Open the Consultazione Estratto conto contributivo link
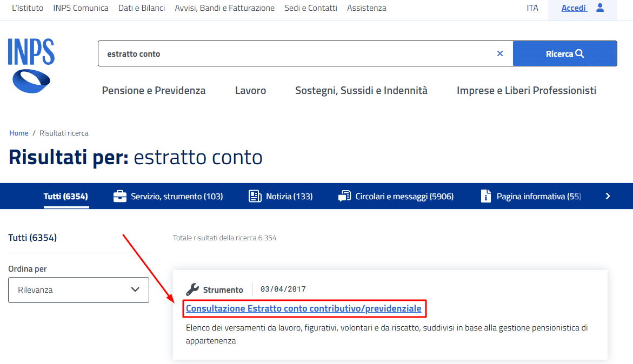Image resolution: width=633 pixels, height=364 pixels. (304, 308)
